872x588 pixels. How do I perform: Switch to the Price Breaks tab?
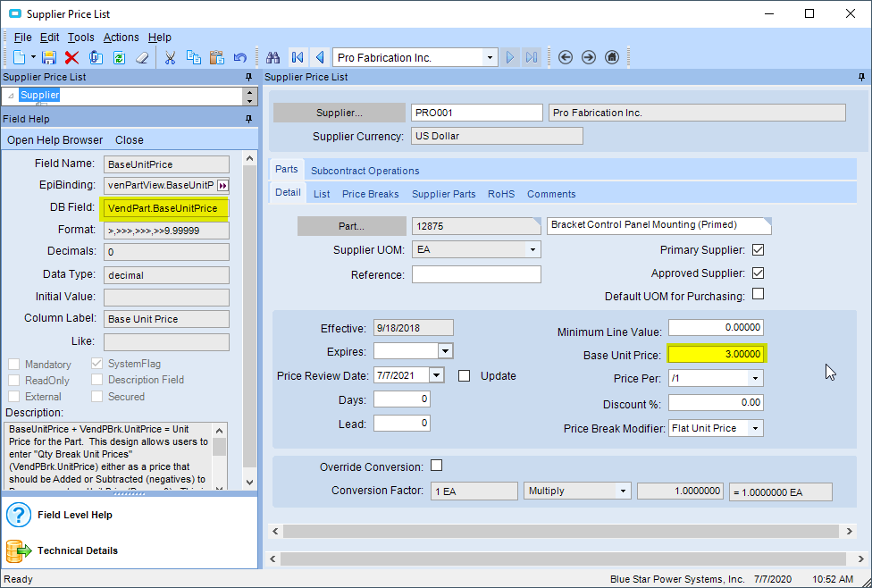tap(371, 194)
